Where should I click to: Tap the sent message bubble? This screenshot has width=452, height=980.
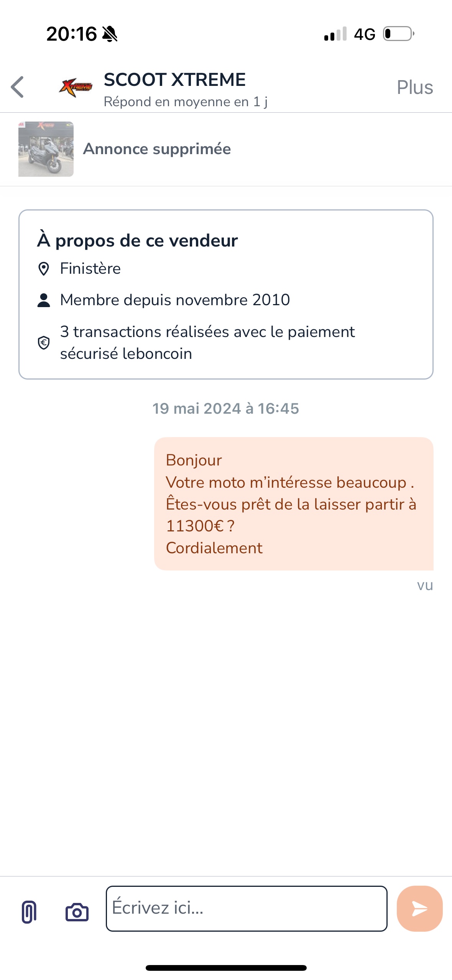tap(294, 503)
